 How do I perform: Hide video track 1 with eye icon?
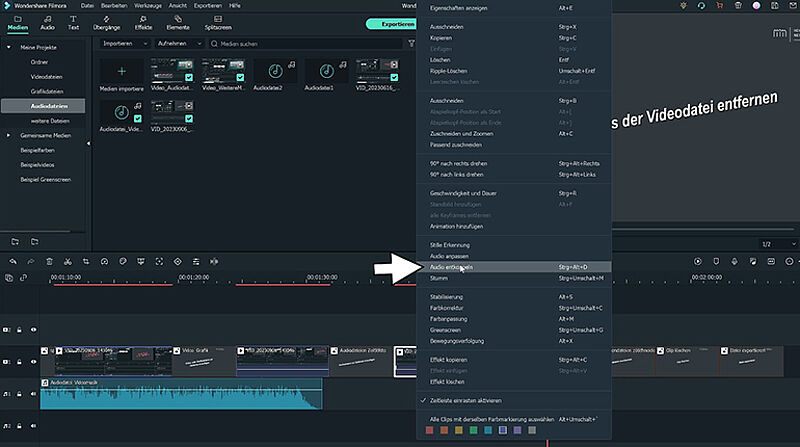33,362
